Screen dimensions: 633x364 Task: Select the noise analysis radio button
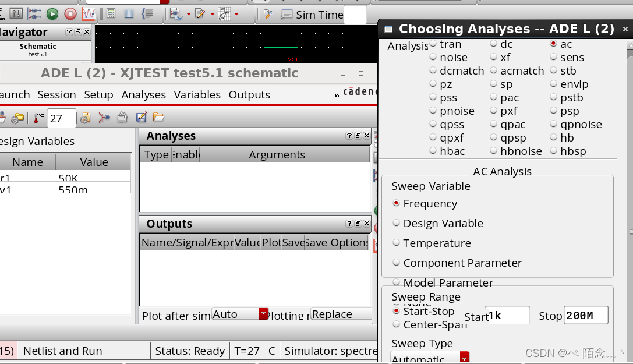433,57
